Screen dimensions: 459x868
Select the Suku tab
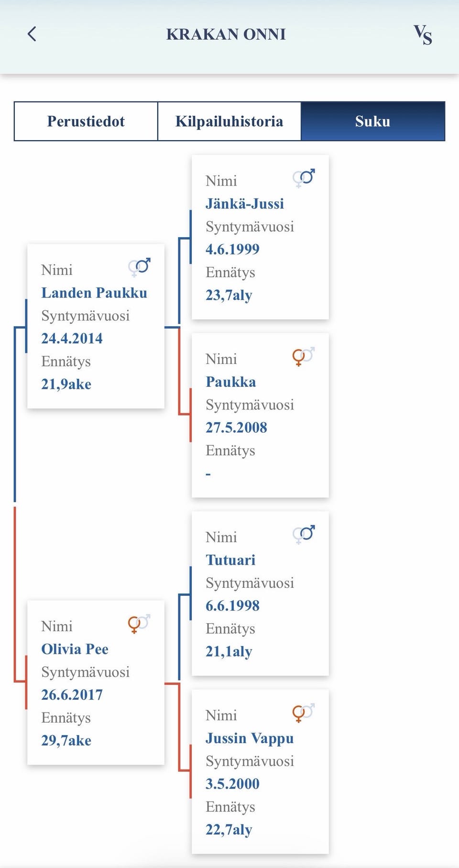click(373, 121)
